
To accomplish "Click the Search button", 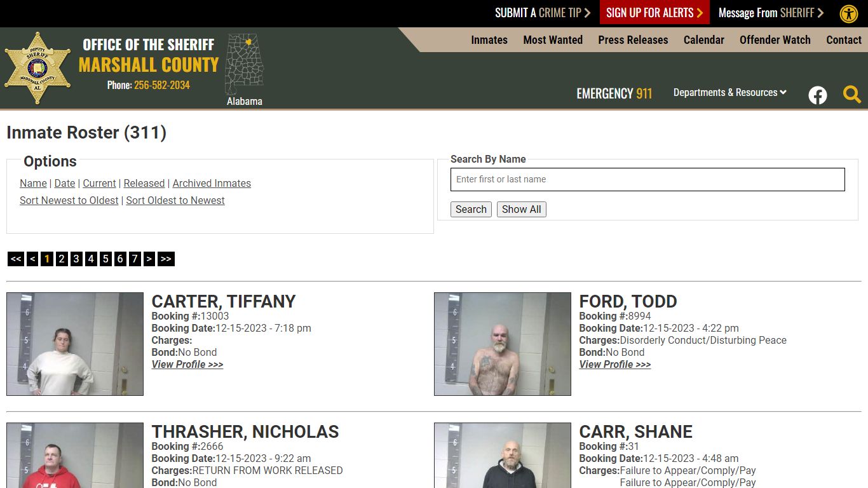I will click(471, 209).
